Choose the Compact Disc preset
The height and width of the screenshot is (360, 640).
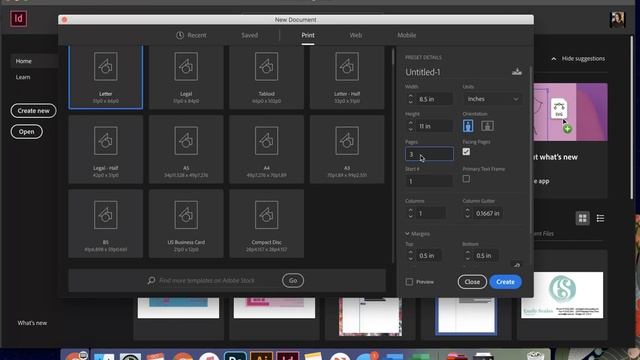267,224
